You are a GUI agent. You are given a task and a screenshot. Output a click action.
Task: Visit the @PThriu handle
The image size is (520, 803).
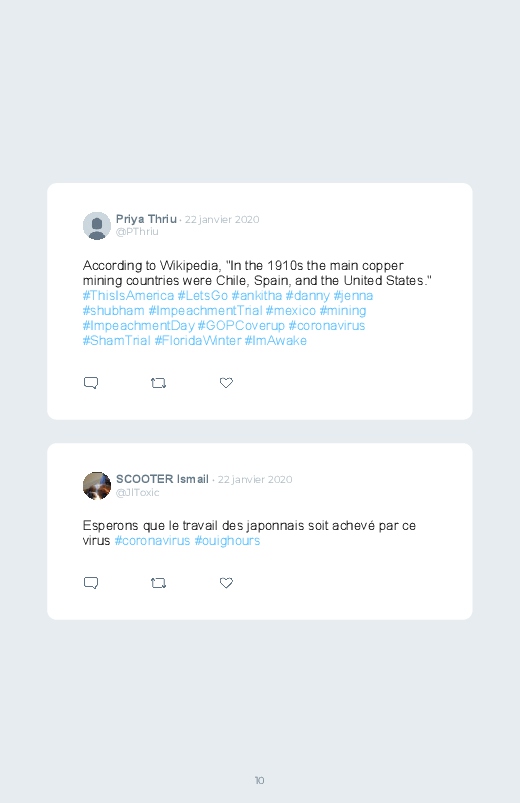tap(137, 231)
